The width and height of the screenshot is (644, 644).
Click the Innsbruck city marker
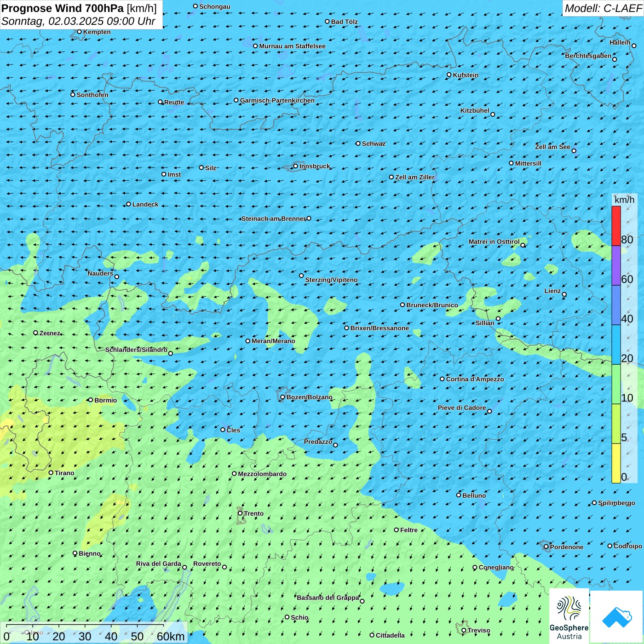[x=296, y=166]
